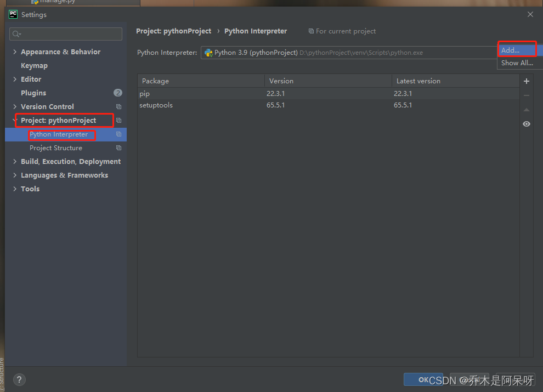
Task: Focus the settings search field
Action: pyautogui.click(x=66, y=34)
